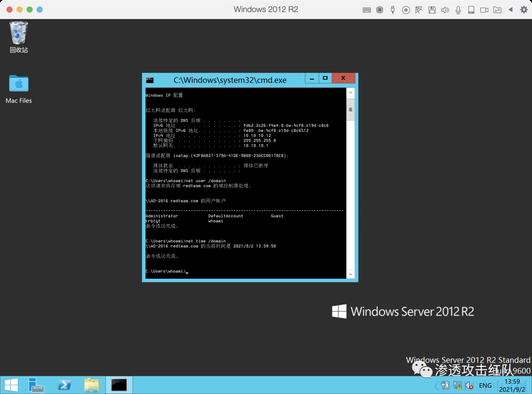Open the USB devices icon
Viewport: 532px width, 394px height.
coord(393,10)
